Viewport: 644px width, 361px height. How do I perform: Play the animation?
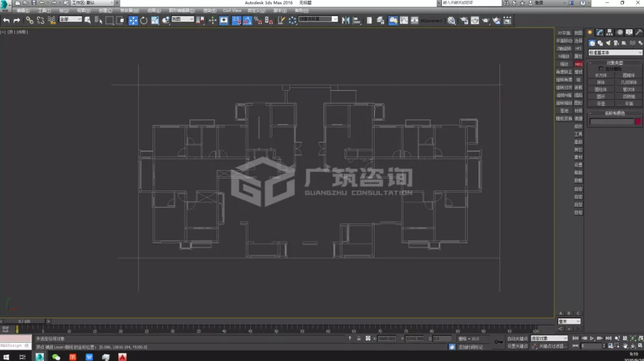click(x=592, y=338)
